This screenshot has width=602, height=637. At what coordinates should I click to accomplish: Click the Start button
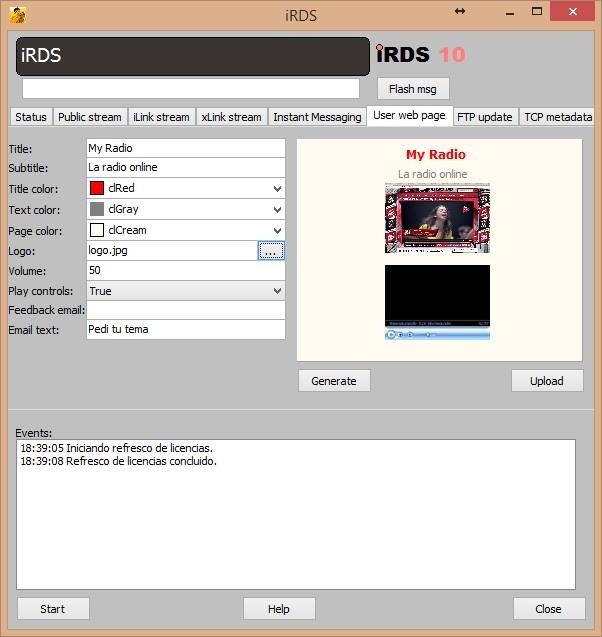[x=53, y=609]
